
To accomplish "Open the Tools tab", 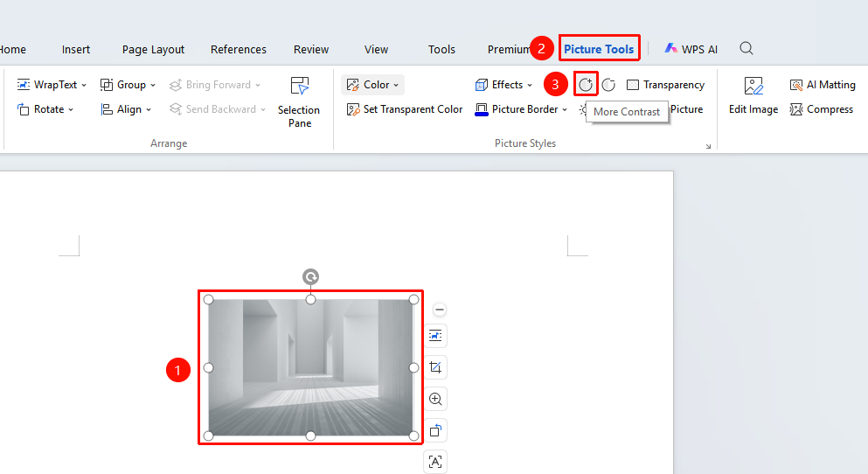I will coord(441,49).
